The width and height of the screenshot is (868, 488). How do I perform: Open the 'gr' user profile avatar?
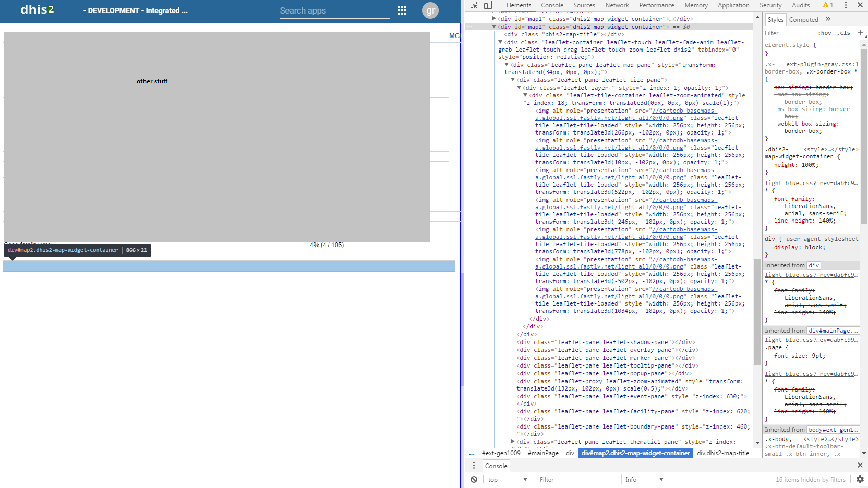click(x=430, y=10)
